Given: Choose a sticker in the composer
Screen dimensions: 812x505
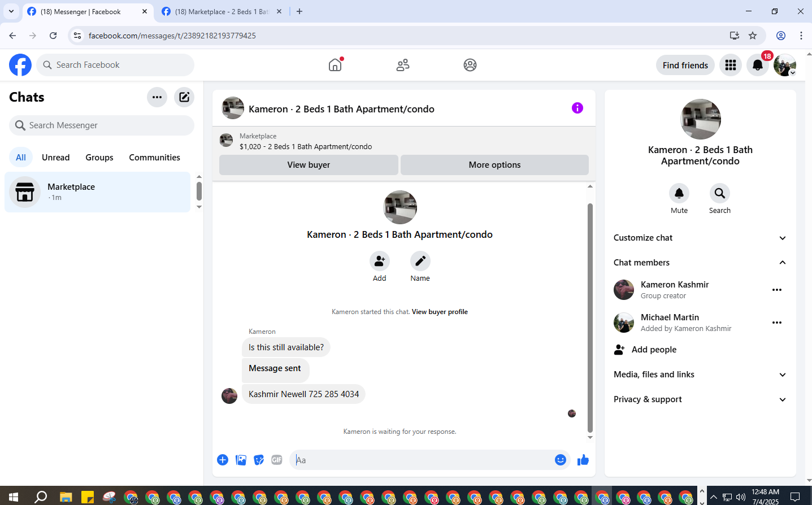Looking at the screenshot, I should [x=259, y=460].
